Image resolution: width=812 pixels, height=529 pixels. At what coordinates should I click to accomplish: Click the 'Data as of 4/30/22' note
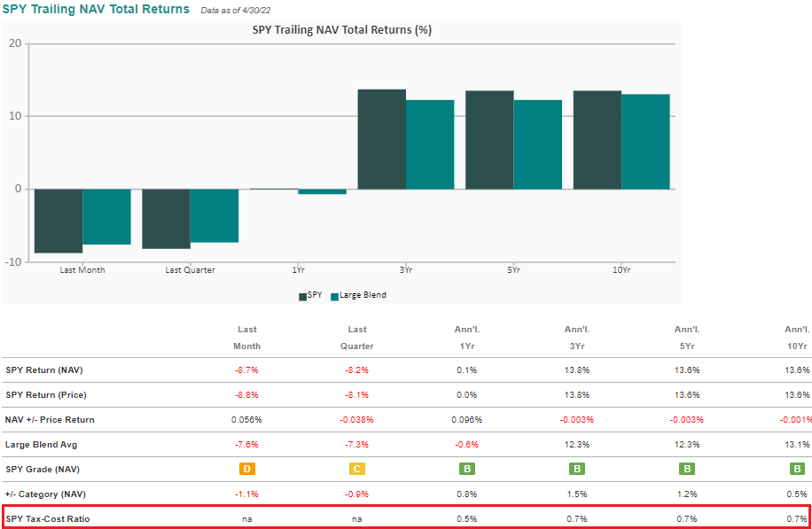coord(236,11)
